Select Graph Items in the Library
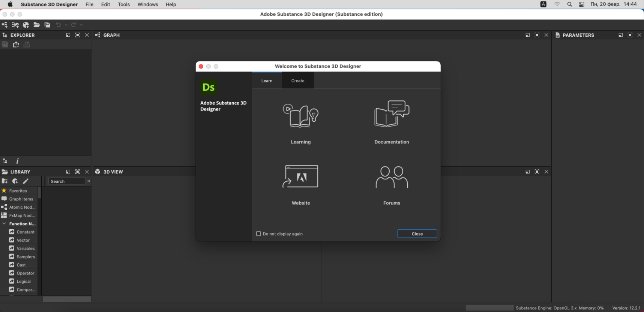The image size is (644, 312). point(18,199)
